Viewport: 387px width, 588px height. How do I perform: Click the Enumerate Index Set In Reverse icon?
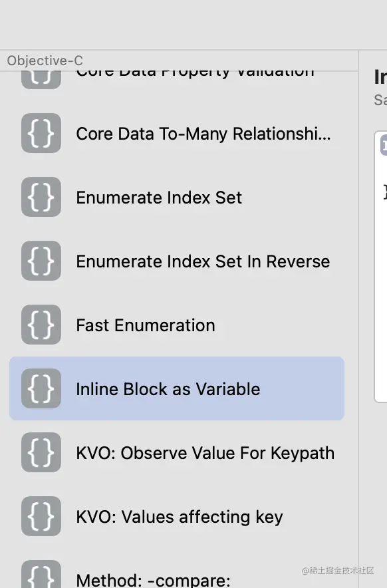[x=41, y=261]
